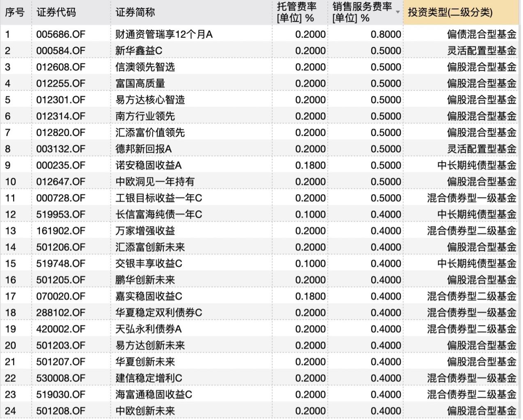This screenshot has height=420, width=523.
Task: Click security code 501203.OF
Action: [61, 346]
